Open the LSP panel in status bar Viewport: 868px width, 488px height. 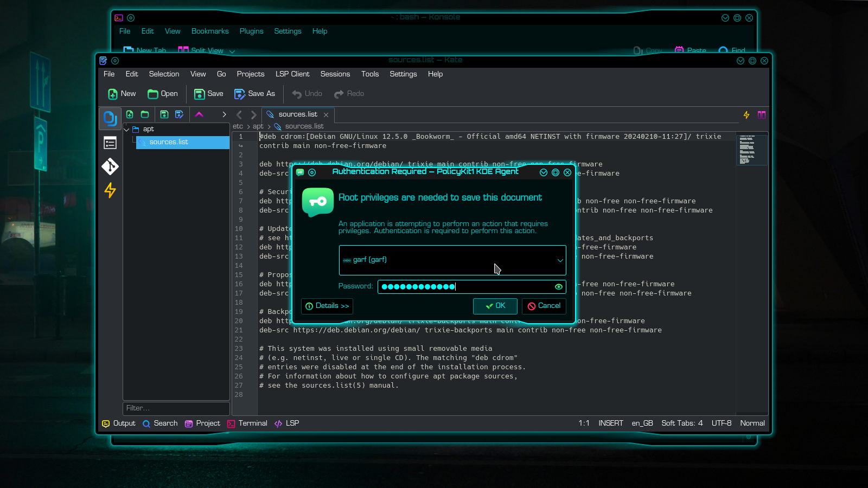(287, 423)
